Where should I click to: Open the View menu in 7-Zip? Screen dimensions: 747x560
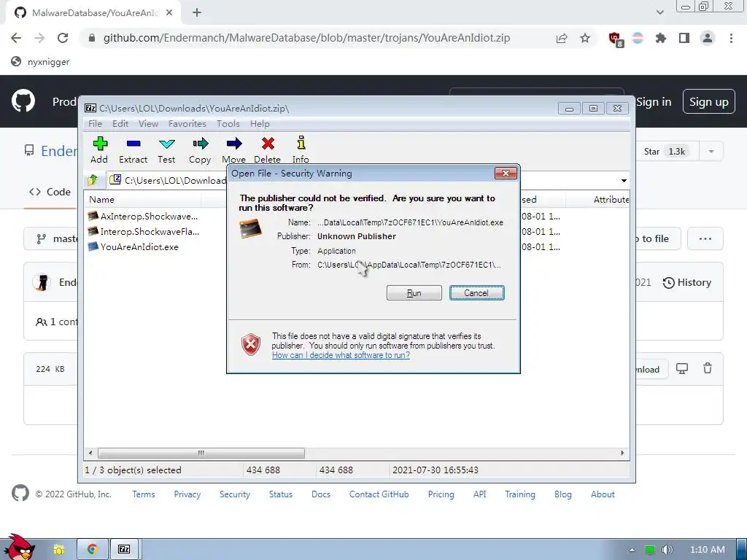coord(148,124)
